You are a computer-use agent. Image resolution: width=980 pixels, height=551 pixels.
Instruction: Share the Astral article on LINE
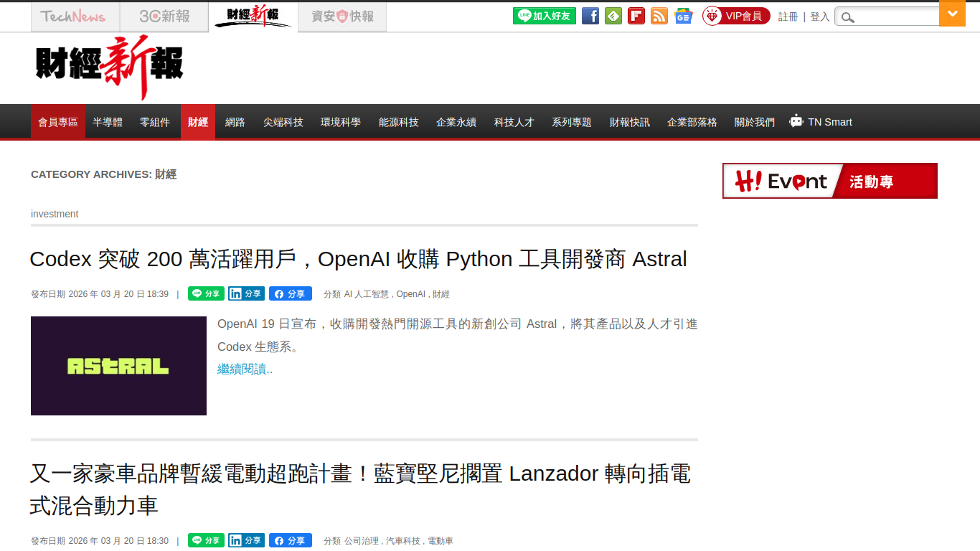(206, 293)
